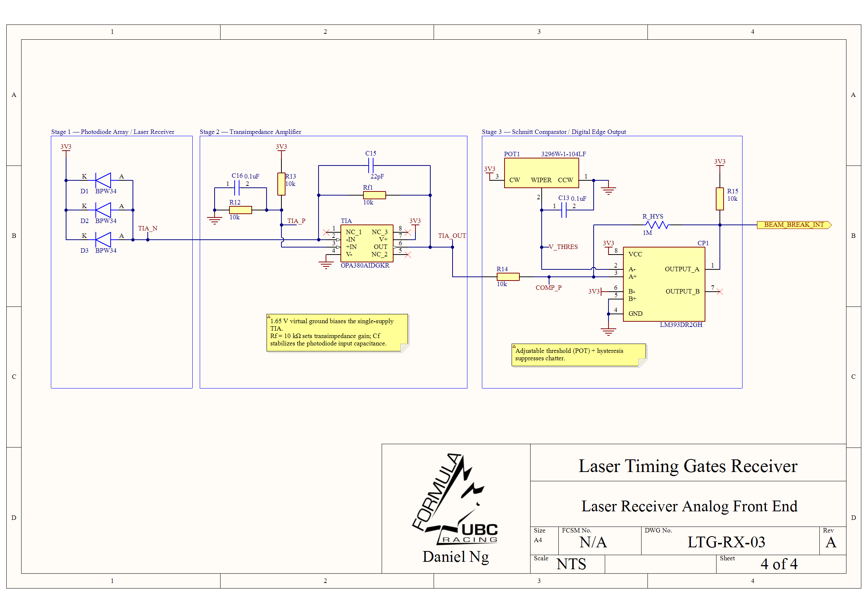Image resolution: width=868 pixels, height=613 pixels.
Task: Click the Stage 1 Photodiode Array title
Action: pyautogui.click(x=112, y=131)
